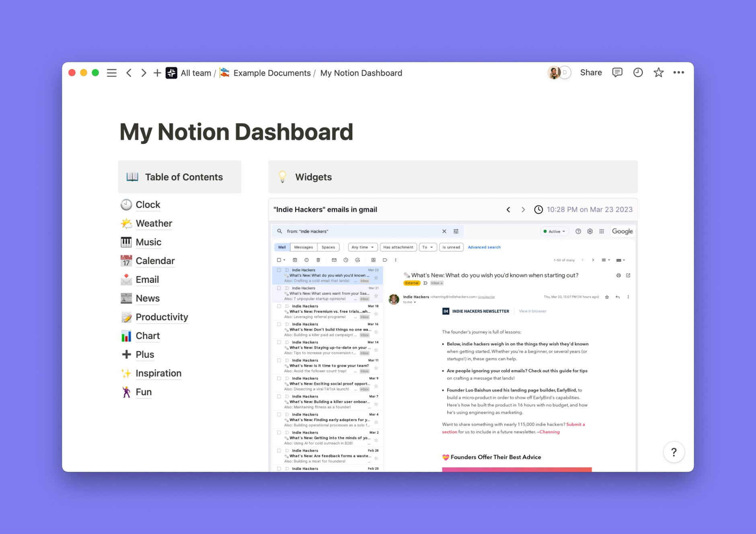Favorite this page with the star icon

click(658, 72)
